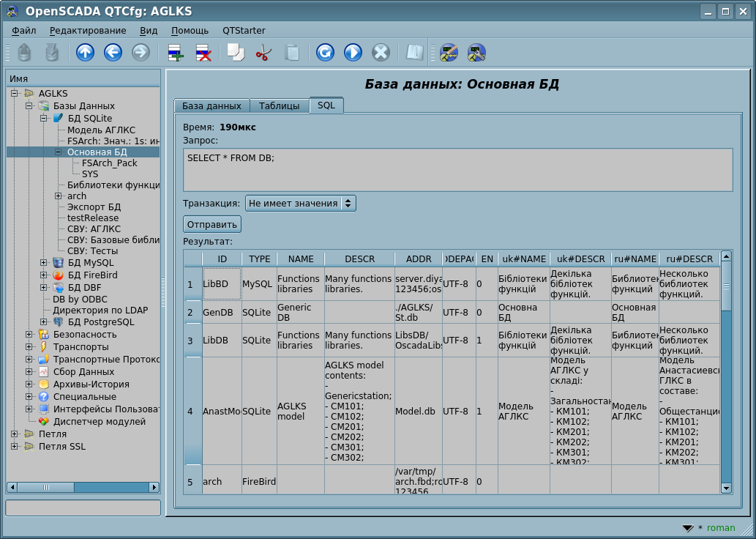Screen dimensions: 756x539
Task: Refresh the page with the Reload icon
Action: pos(325,53)
